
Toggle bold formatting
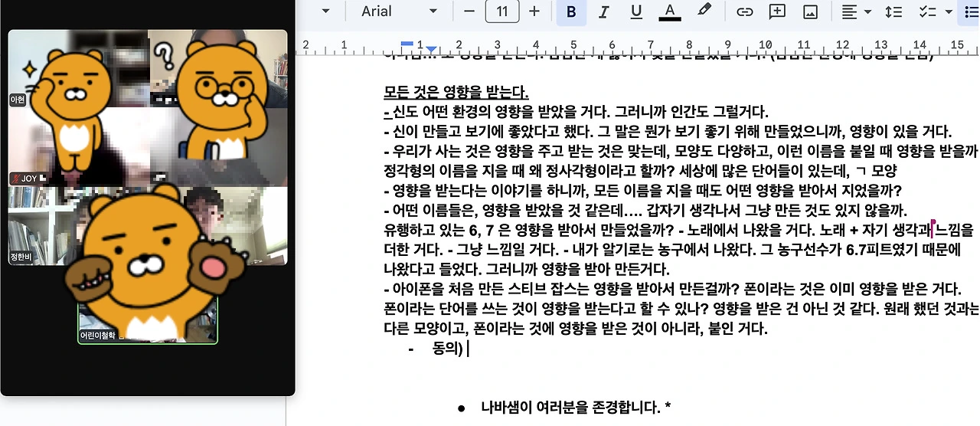click(x=570, y=11)
